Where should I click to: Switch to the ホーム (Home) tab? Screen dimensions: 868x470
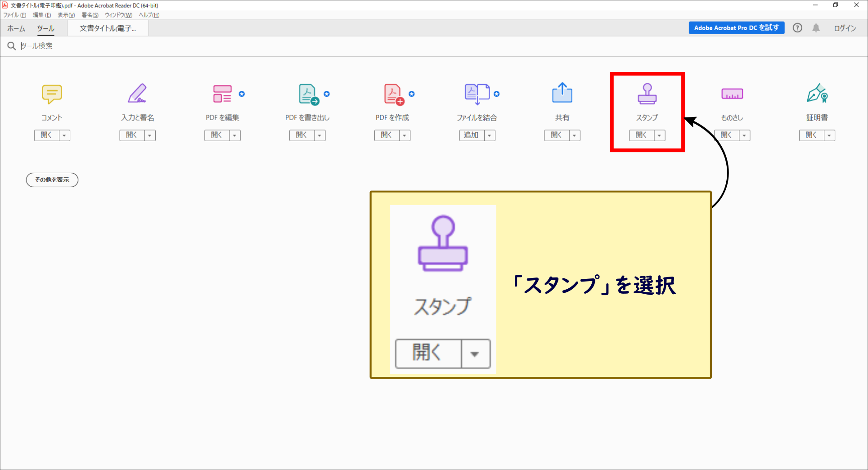click(x=16, y=28)
